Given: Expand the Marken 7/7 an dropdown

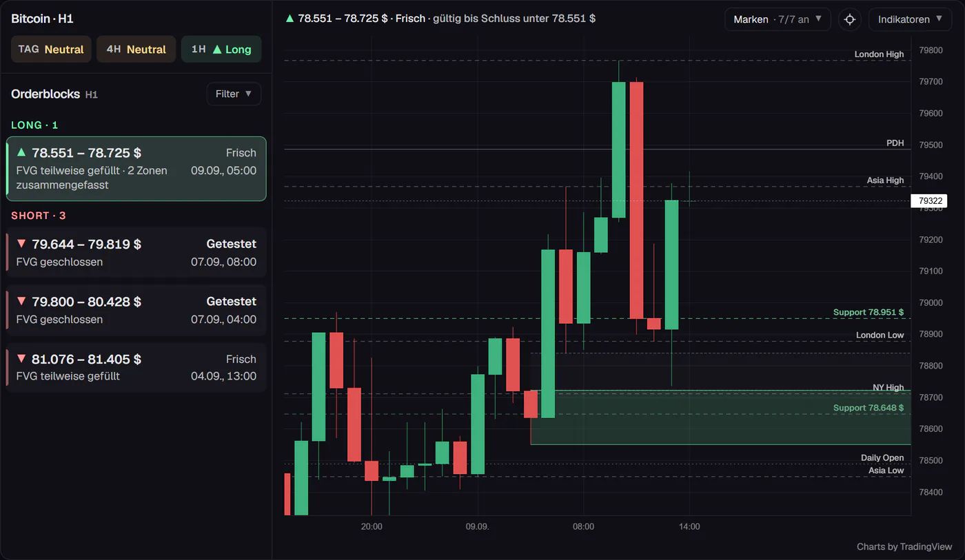Looking at the screenshot, I should click(x=778, y=19).
